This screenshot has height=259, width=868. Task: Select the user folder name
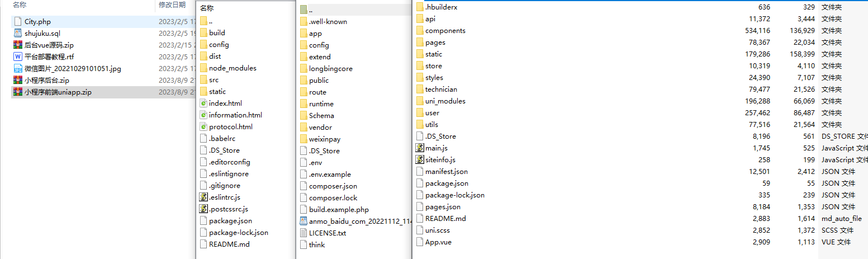coord(433,113)
